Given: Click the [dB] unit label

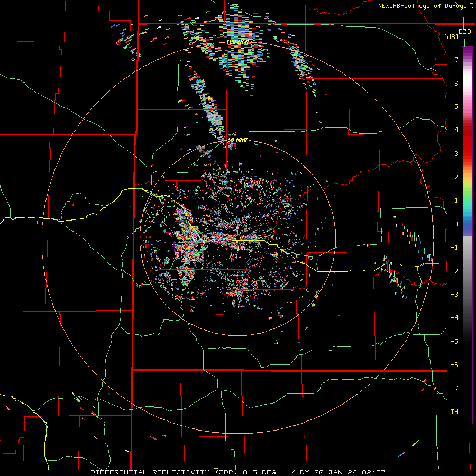Looking at the screenshot, I should click(x=452, y=36).
